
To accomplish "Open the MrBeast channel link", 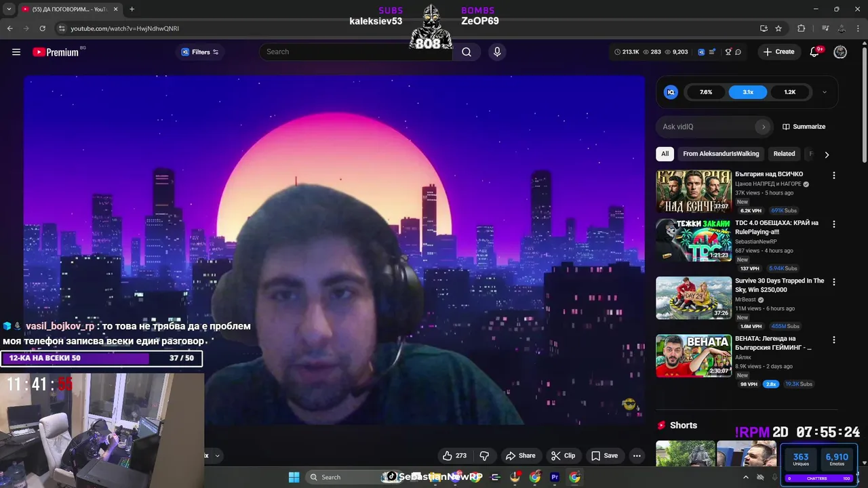I will [x=745, y=300].
